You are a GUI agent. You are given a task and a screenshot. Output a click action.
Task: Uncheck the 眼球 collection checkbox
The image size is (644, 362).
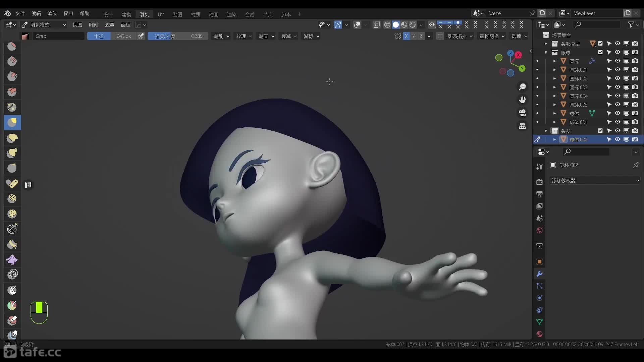point(600,52)
